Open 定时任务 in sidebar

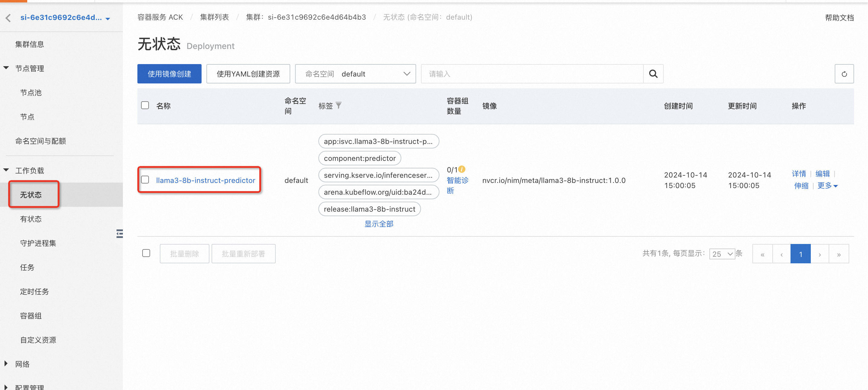click(x=35, y=292)
